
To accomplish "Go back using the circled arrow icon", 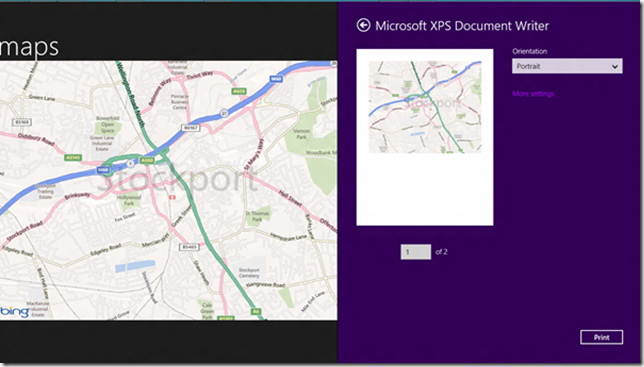I will point(363,25).
